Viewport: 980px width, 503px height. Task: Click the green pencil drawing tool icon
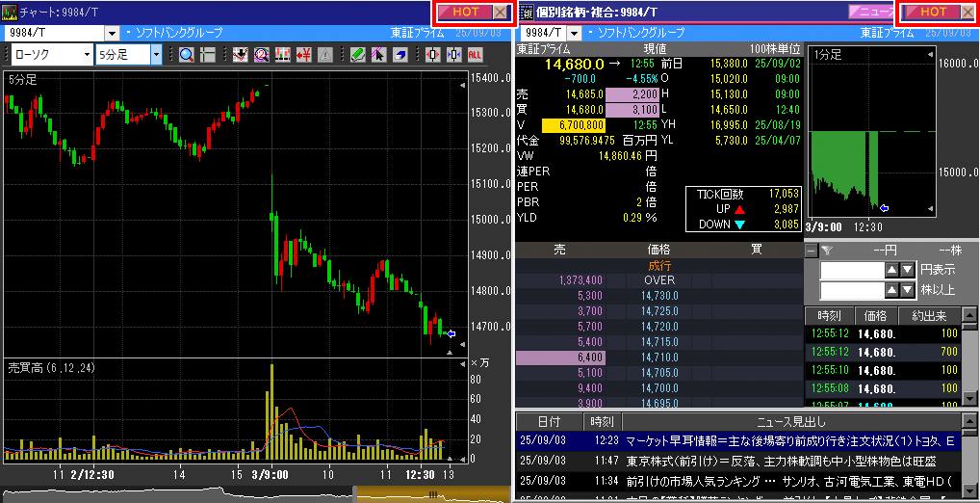click(x=358, y=55)
